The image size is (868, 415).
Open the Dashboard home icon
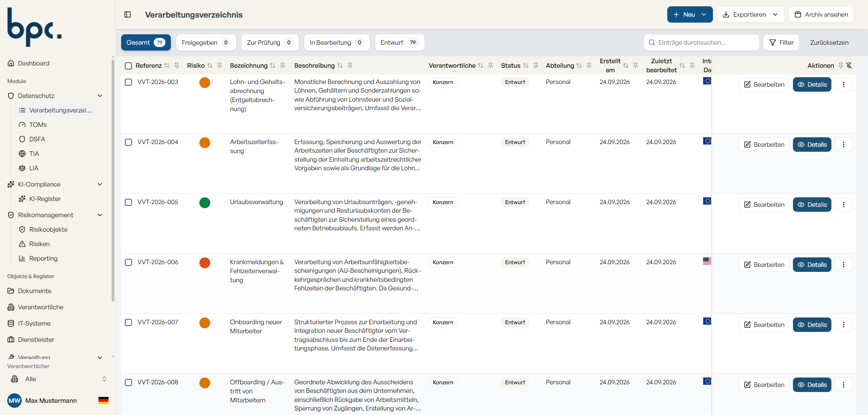[x=11, y=63]
